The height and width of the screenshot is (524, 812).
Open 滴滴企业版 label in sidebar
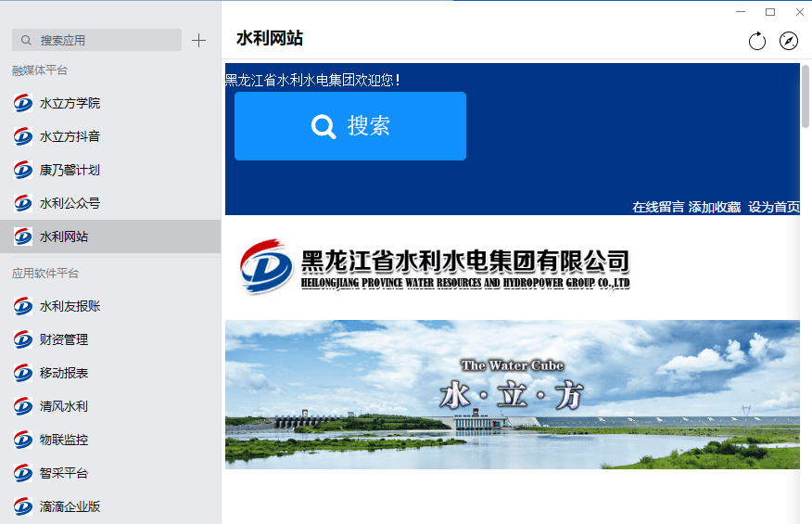coord(70,506)
